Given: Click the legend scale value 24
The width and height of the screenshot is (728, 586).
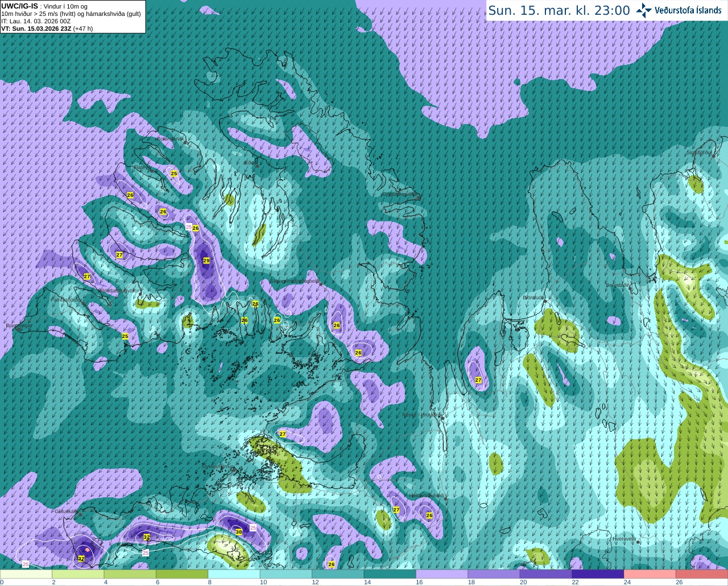Looking at the screenshot, I should pyautogui.click(x=627, y=582).
